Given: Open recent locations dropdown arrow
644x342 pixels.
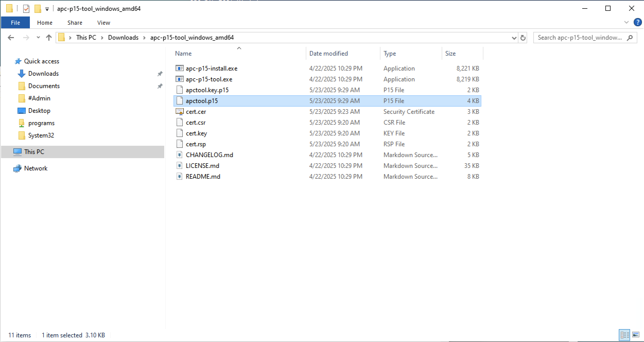Looking at the screenshot, I should tap(38, 38).
